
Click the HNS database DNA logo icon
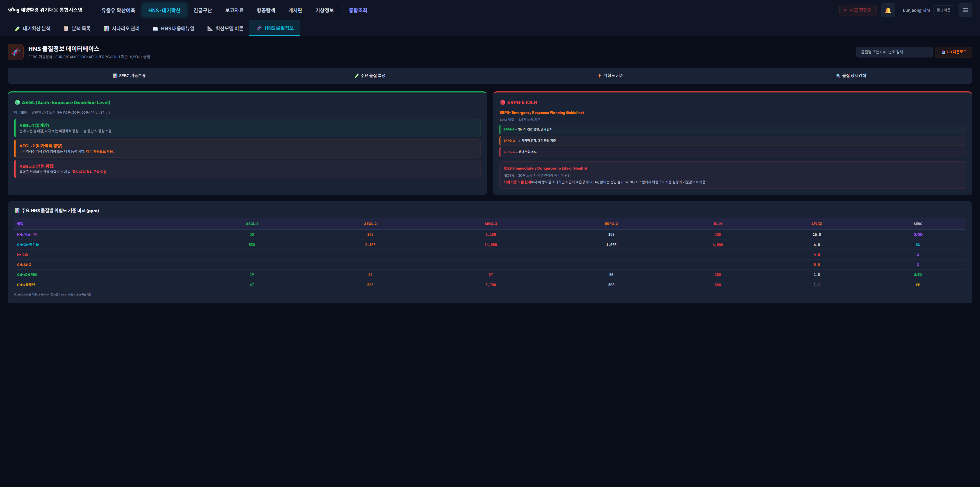pyautogui.click(x=16, y=52)
